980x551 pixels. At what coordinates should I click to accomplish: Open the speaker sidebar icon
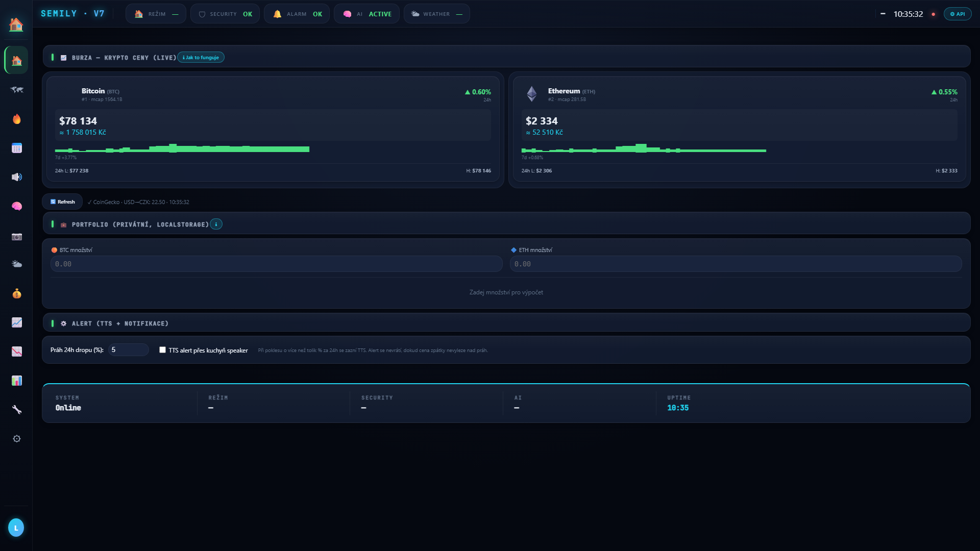(17, 177)
